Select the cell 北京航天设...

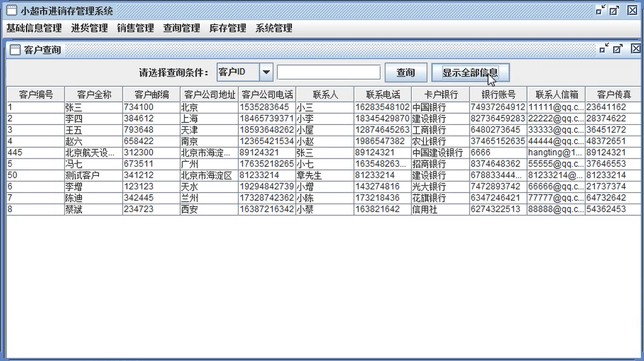tap(93, 153)
